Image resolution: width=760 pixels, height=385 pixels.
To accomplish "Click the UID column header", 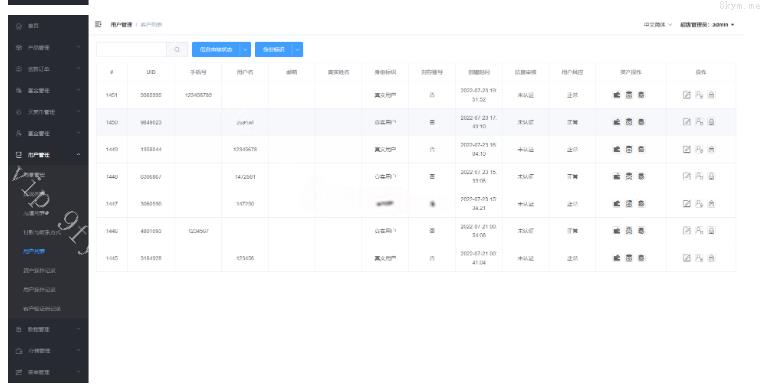I will (151, 72).
